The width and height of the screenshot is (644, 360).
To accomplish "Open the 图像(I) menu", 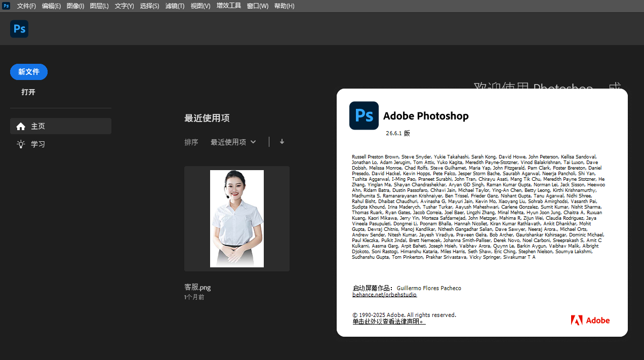I will point(75,6).
